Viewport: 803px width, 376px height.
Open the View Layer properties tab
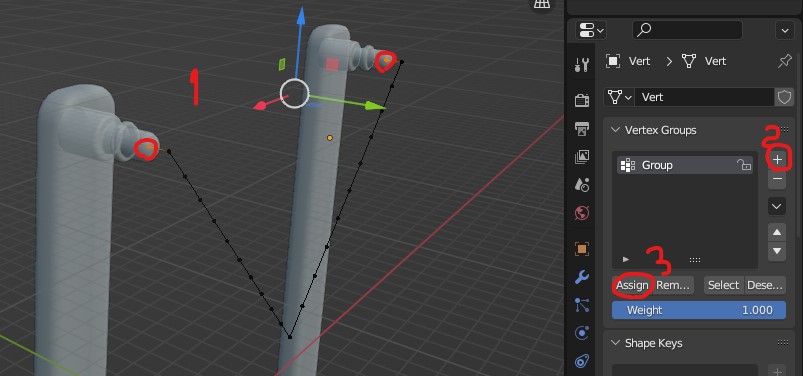click(582, 156)
